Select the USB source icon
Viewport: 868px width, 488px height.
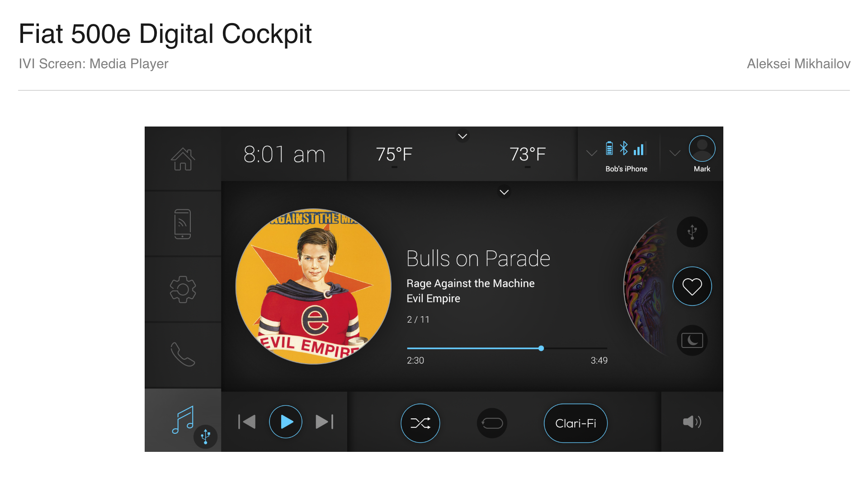(x=692, y=232)
